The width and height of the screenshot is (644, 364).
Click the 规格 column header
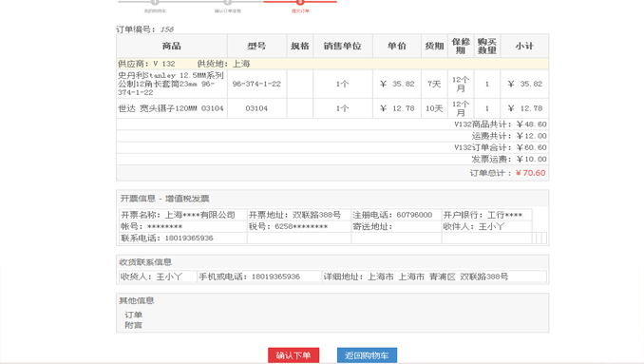pyautogui.click(x=300, y=46)
